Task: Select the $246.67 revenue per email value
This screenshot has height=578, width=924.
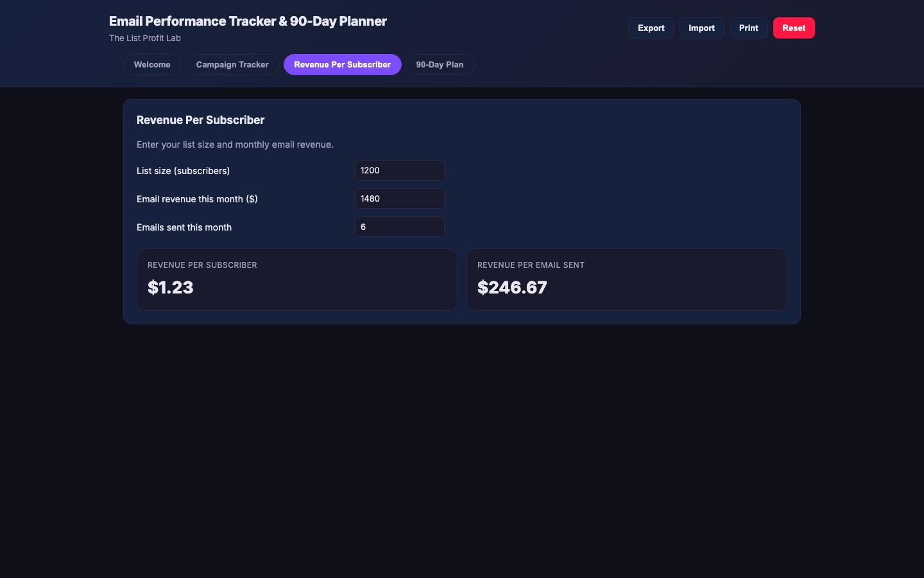Action: [512, 287]
